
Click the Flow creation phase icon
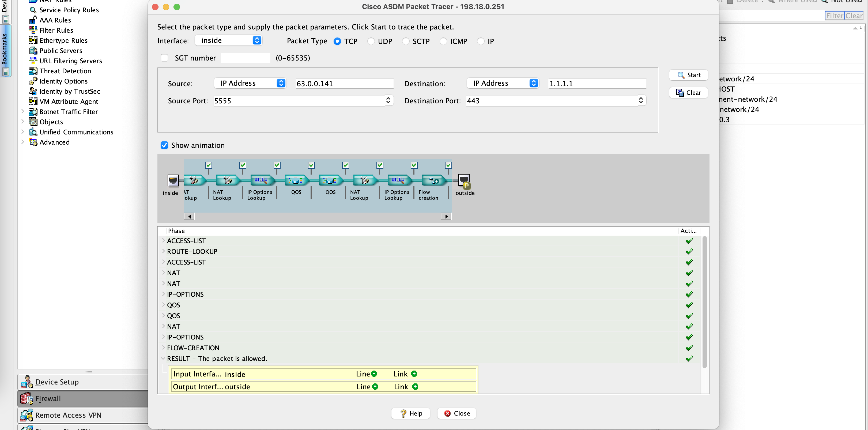click(433, 181)
